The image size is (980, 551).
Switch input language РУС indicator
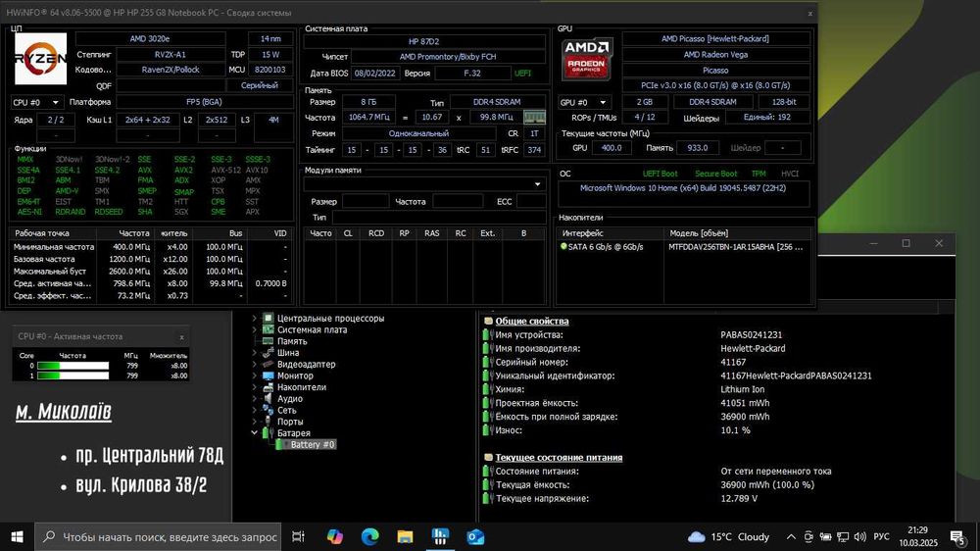[x=881, y=536]
